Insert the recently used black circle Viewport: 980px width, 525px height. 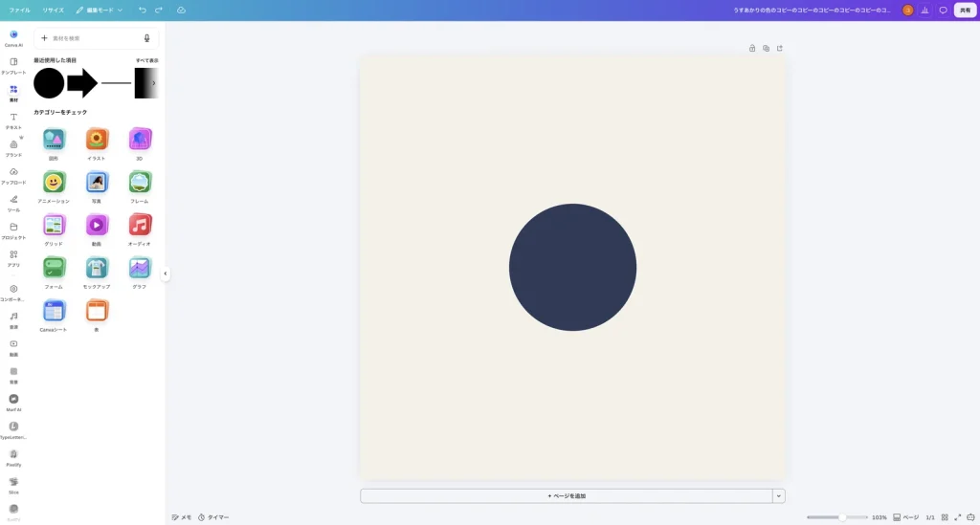(x=49, y=83)
